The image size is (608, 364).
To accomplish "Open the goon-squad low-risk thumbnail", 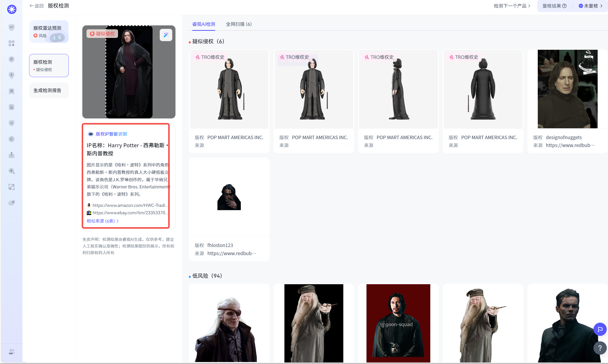I will (398, 323).
